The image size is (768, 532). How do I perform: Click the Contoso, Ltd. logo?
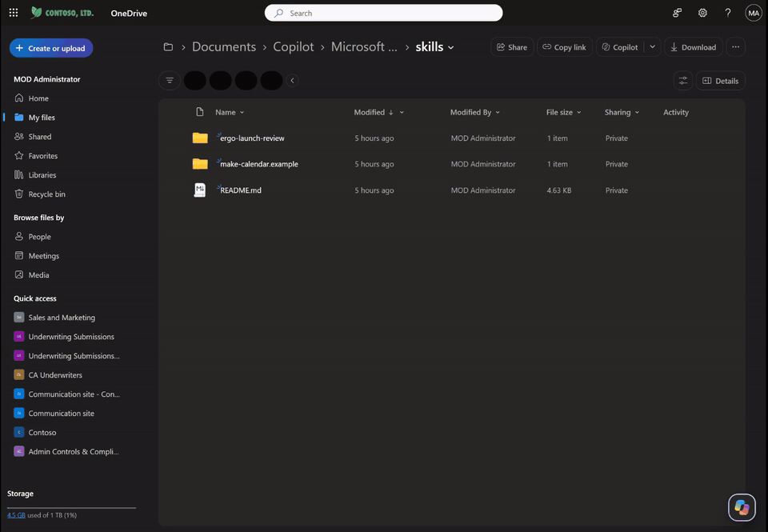click(x=62, y=13)
